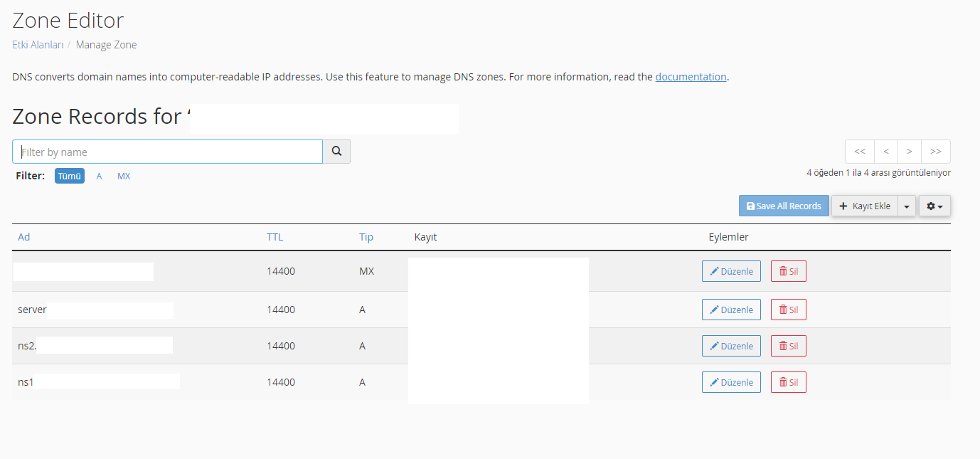Open Etki Alanları breadcrumb link
Screen dimensions: 980x459
tap(38, 45)
